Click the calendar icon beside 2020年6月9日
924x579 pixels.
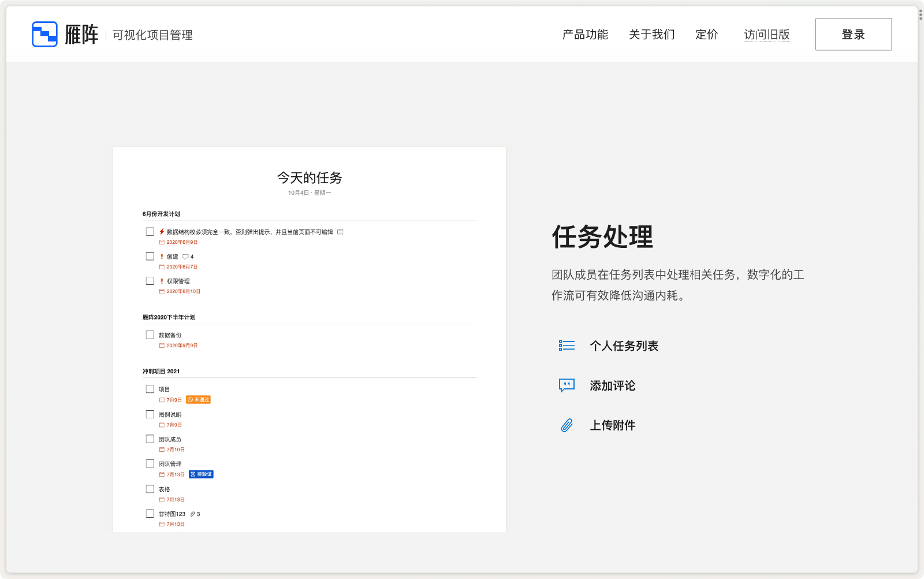point(162,242)
